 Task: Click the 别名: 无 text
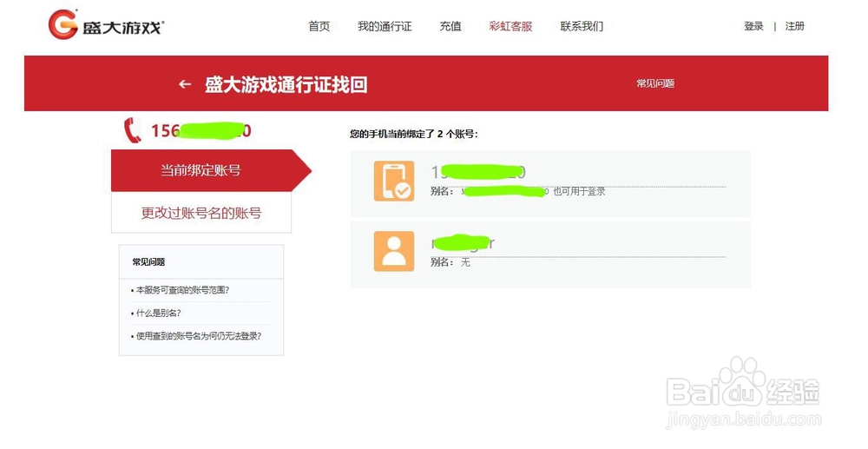point(450,262)
